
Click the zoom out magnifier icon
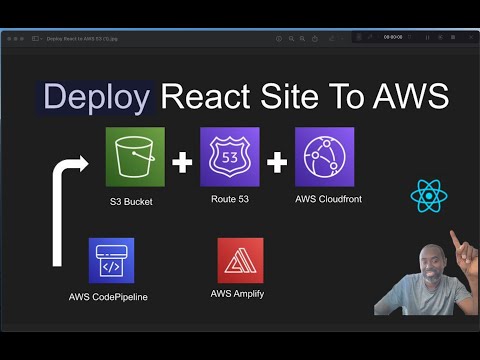tap(291, 39)
